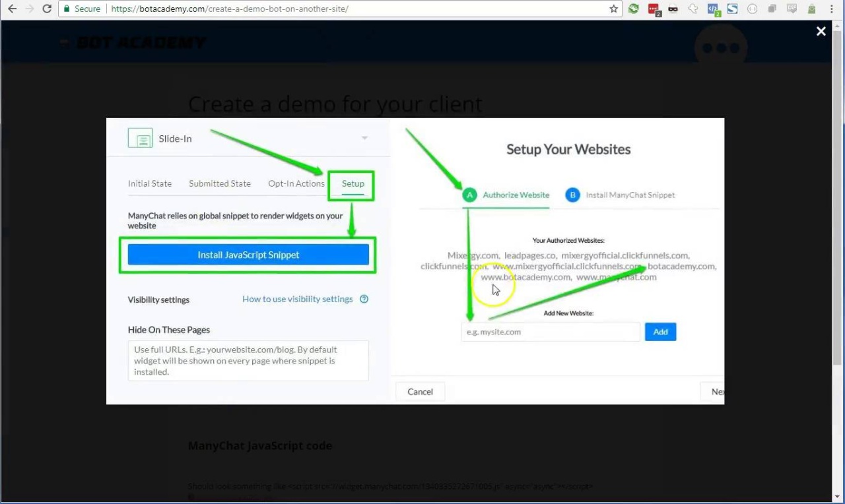
Task: Go to Install ManyChat Snippet step
Action: point(630,195)
